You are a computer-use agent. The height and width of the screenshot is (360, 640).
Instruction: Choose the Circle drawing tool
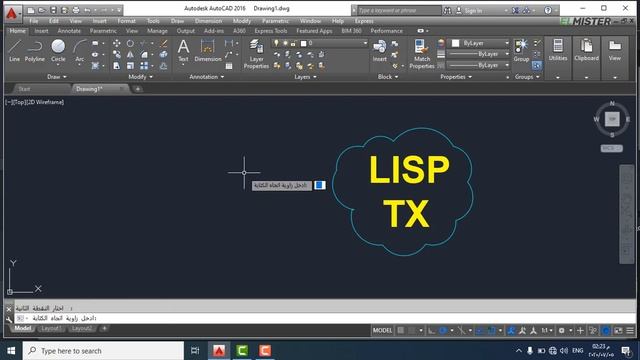pos(58,51)
